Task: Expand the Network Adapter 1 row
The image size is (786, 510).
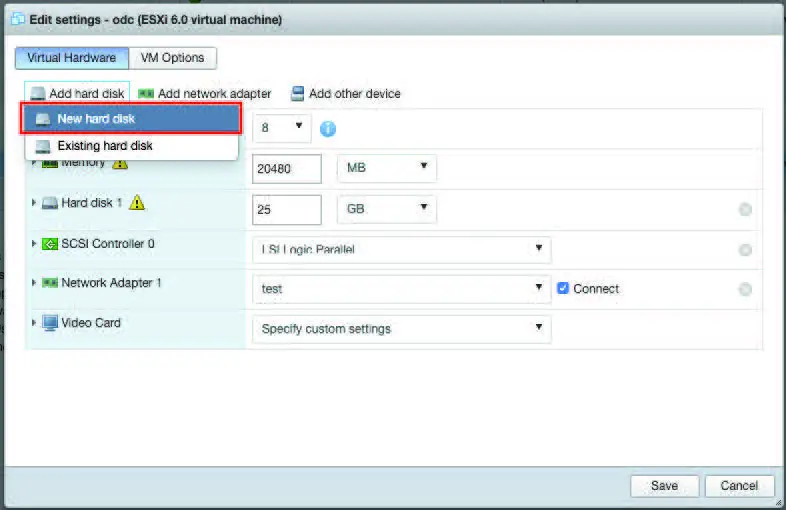Action: [34, 283]
